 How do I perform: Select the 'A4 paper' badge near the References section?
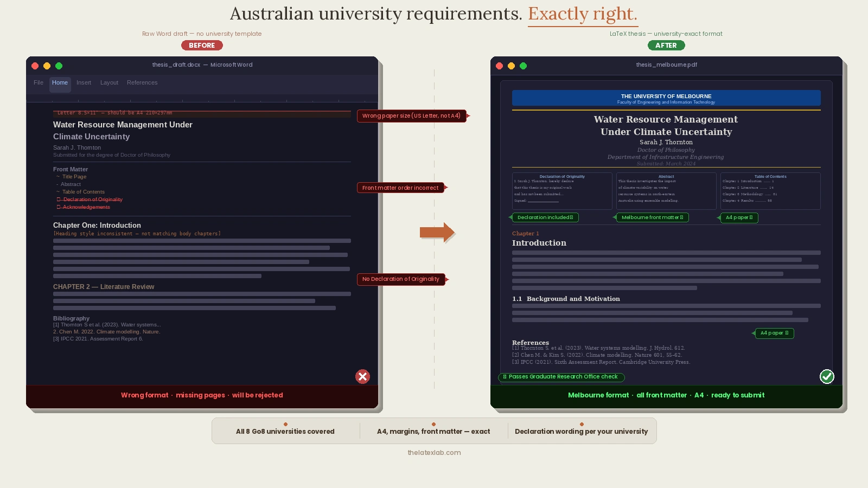(x=774, y=333)
